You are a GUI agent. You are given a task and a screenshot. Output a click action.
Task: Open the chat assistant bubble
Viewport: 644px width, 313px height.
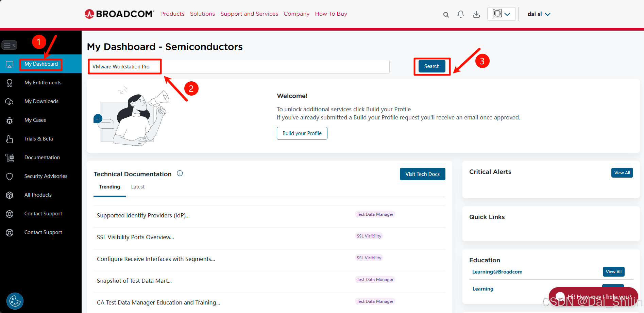pos(593,296)
